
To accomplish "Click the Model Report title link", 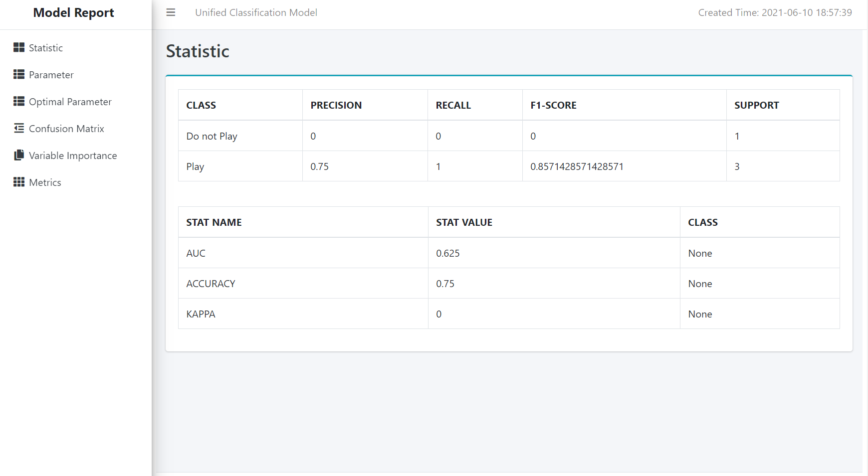I will click(74, 12).
